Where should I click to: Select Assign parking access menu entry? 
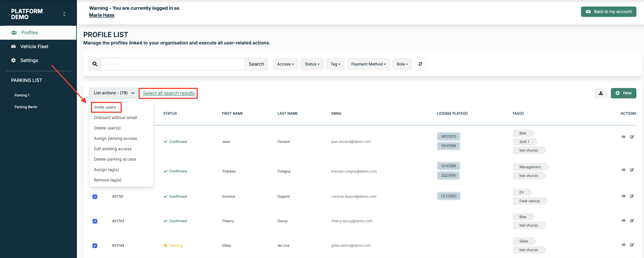115,138
